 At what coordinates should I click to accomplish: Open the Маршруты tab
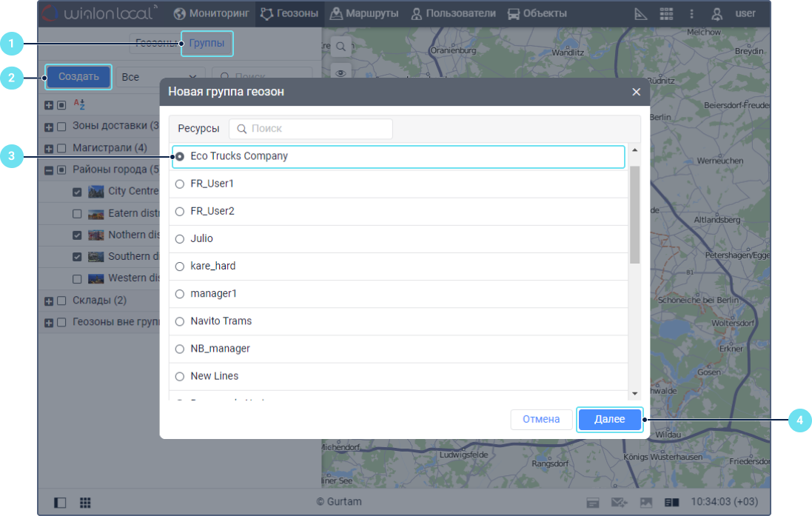[364, 13]
